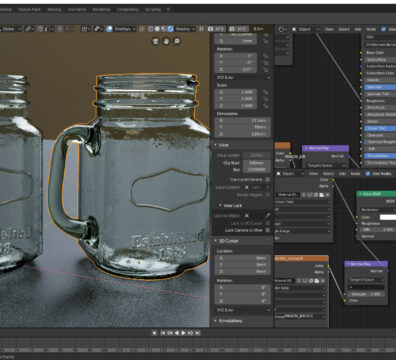The width and height of the screenshot is (396, 360).
Task: Click open image folder icon on normal texture node
Action: click(x=317, y=281)
